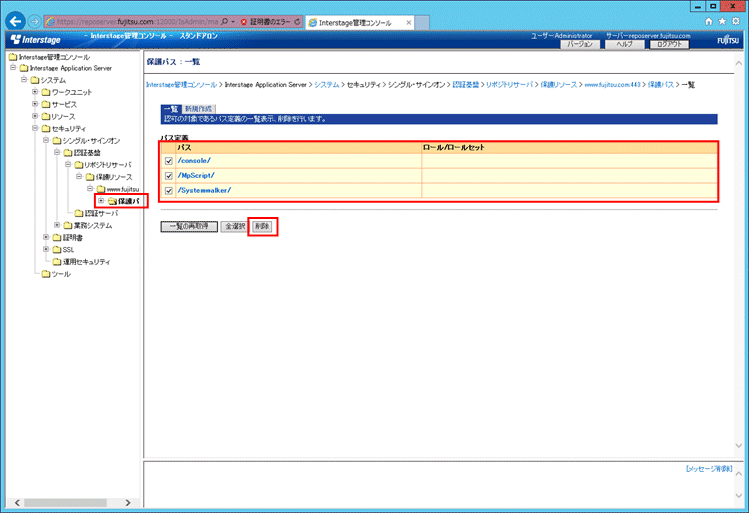Open a new browser tab

[x=422, y=22]
